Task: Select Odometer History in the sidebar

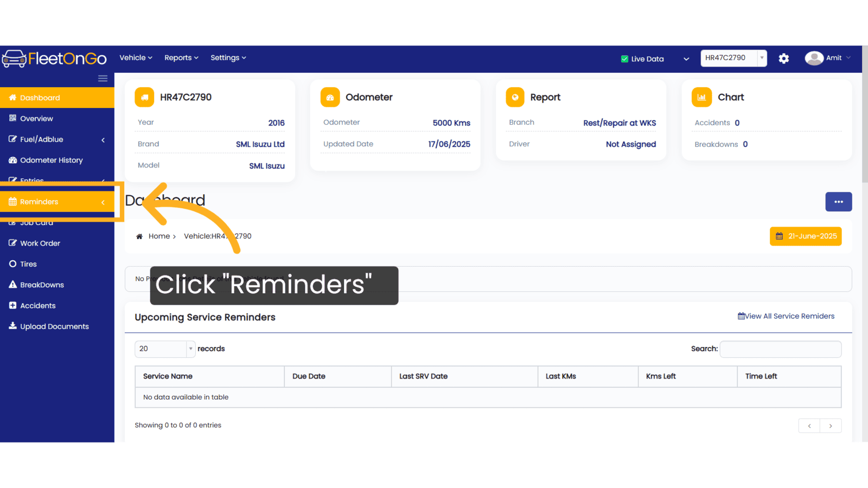Action: point(57,160)
